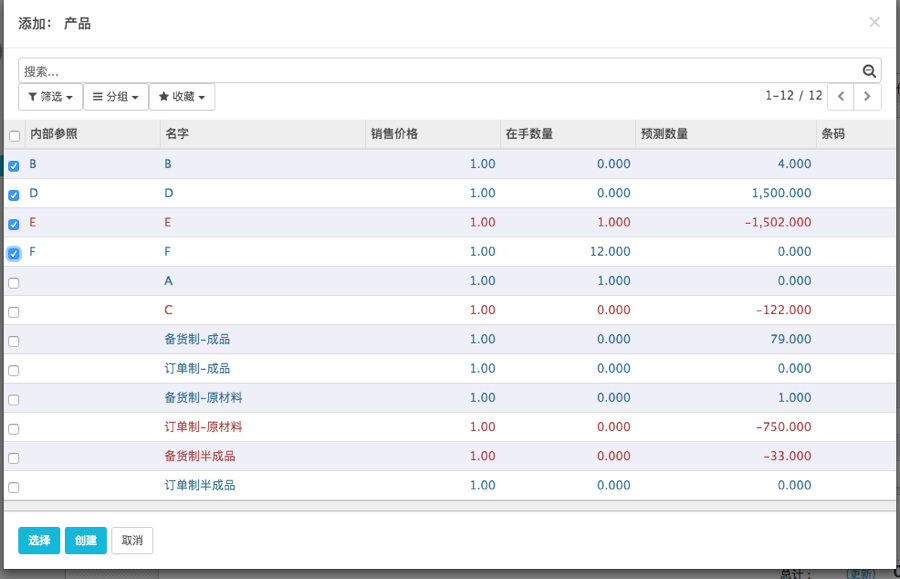900x579 pixels.
Task: Click the name 订单制-原材料
Action: 203,427
